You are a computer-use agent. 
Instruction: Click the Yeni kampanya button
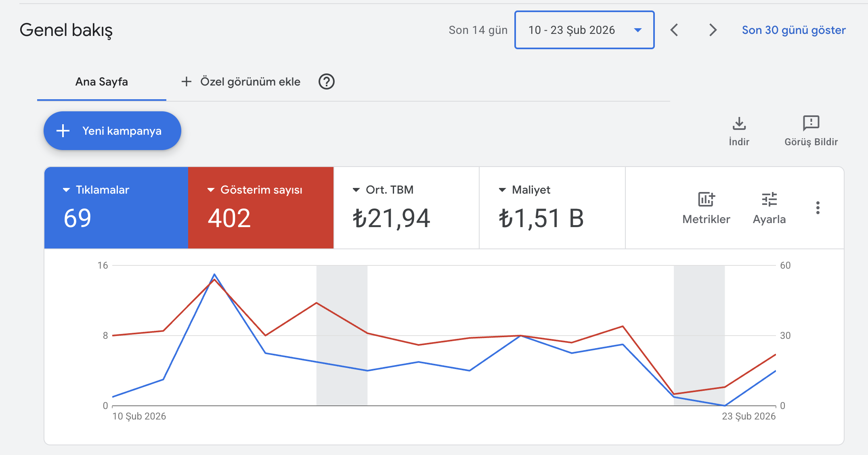coord(112,130)
